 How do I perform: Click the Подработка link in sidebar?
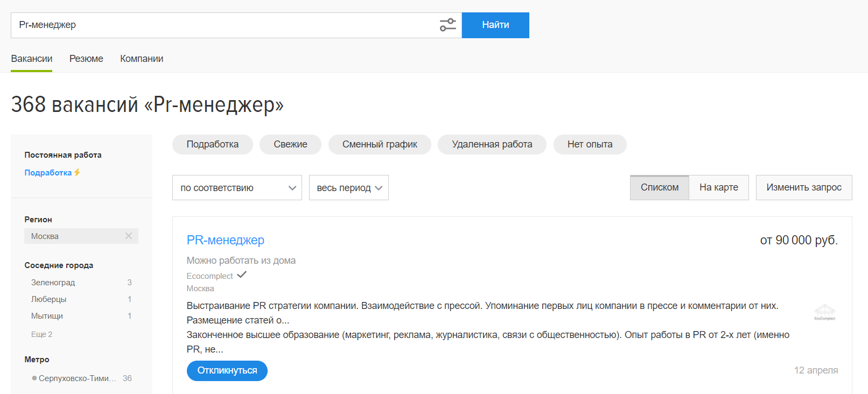[48, 173]
